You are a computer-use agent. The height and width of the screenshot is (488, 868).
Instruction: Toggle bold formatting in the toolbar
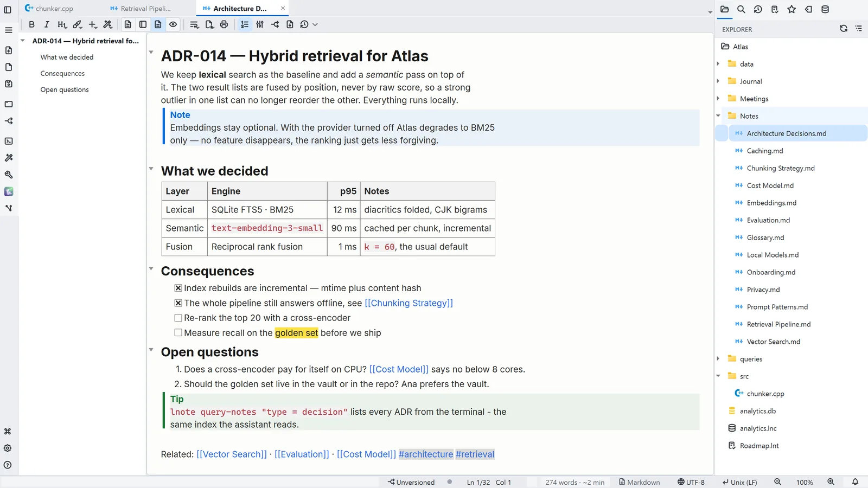pyautogui.click(x=31, y=24)
